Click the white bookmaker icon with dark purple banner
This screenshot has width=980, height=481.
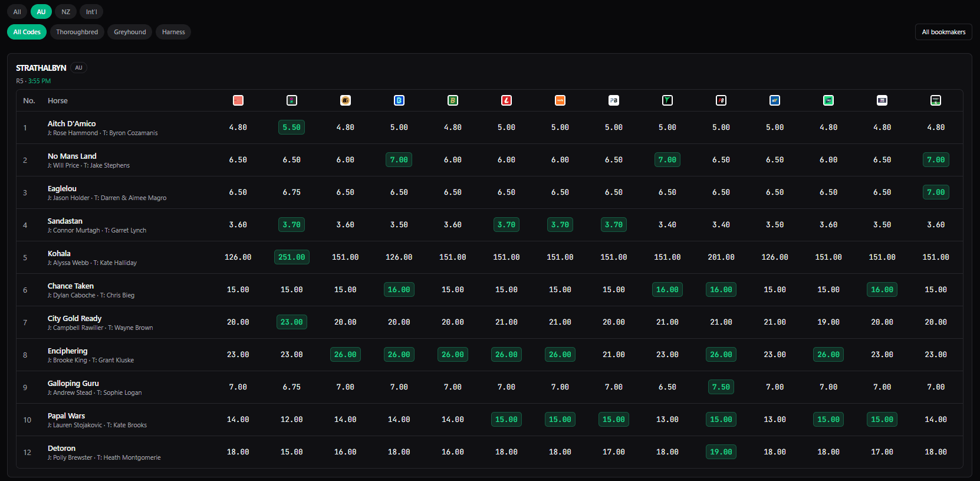882,100
